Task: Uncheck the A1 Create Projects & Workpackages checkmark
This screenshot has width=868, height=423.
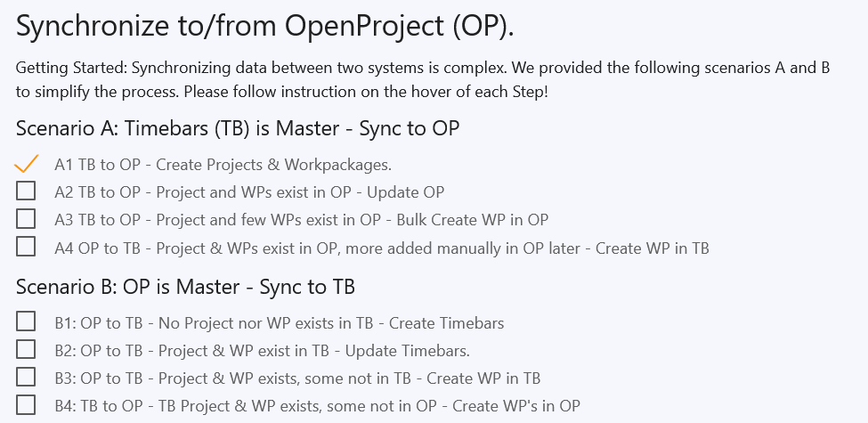Action: pos(27,164)
